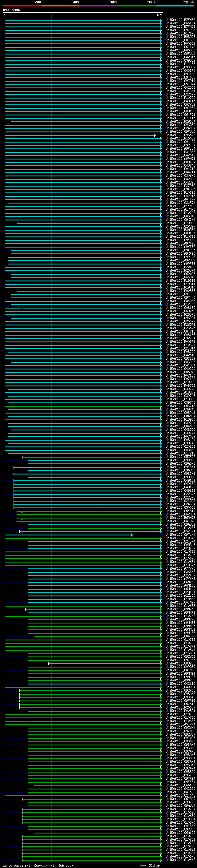Screen dimensions: 197x868
Task: Select hit label UniRef100_O22077
Action: (180, 94)
